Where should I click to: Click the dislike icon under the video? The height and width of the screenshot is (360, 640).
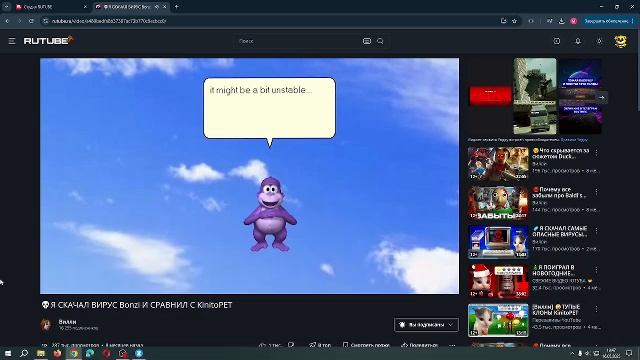click(291, 345)
